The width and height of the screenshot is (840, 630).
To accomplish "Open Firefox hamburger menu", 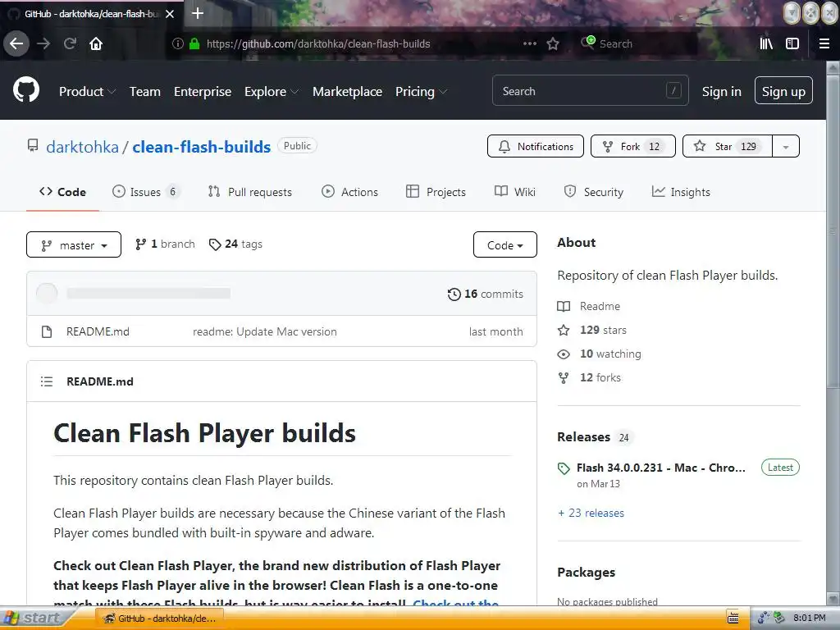I will point(824,43).
